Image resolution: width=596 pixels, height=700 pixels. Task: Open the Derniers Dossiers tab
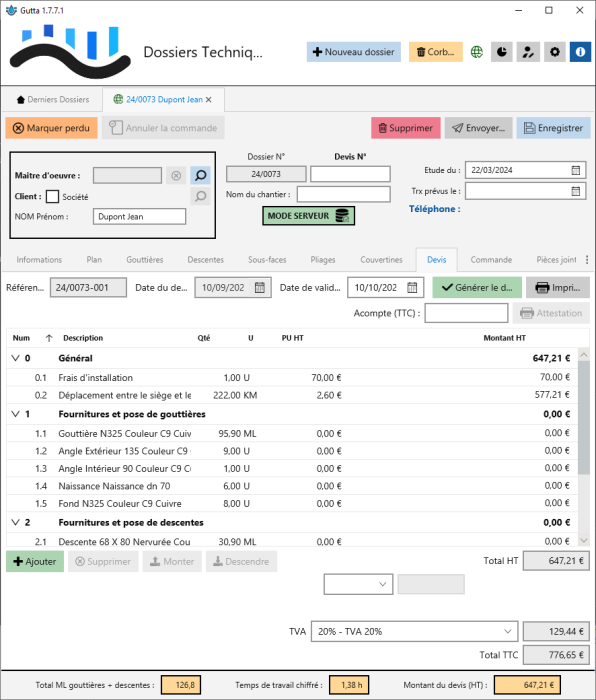tap(53, 100)
